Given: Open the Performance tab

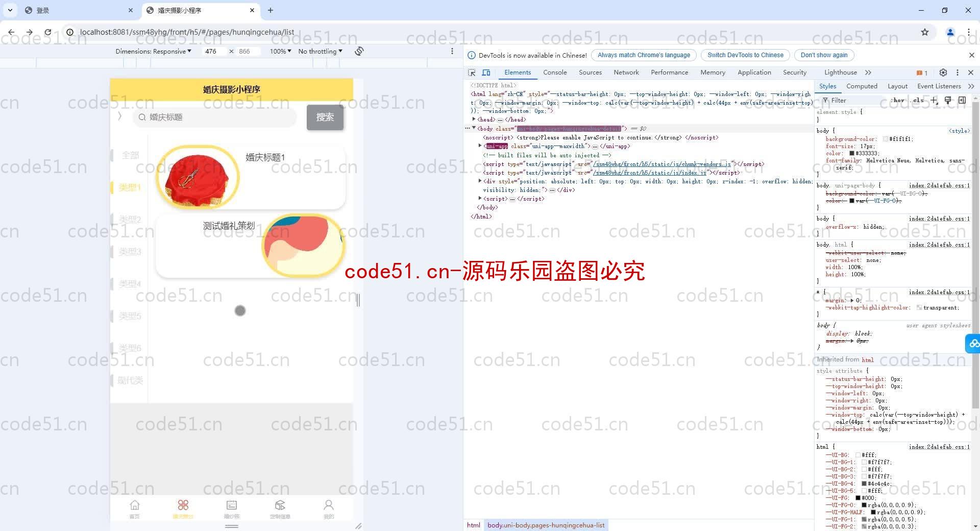Looking at the screenshot, I should pos(669,73).
